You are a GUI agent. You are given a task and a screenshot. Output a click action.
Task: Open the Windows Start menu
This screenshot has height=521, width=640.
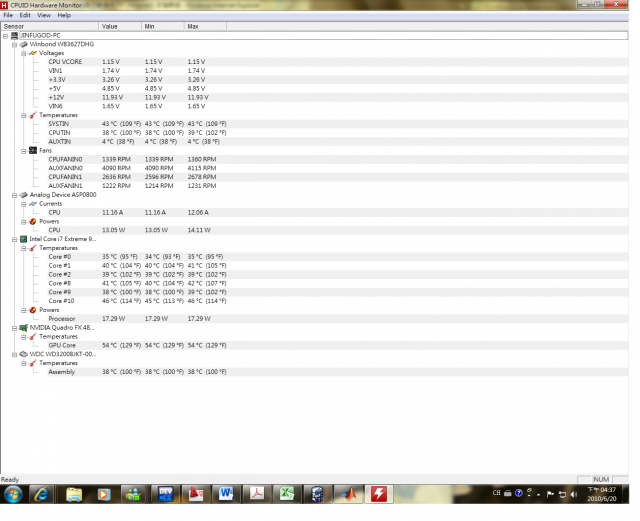pyautogui.click(x=13, y=494)
